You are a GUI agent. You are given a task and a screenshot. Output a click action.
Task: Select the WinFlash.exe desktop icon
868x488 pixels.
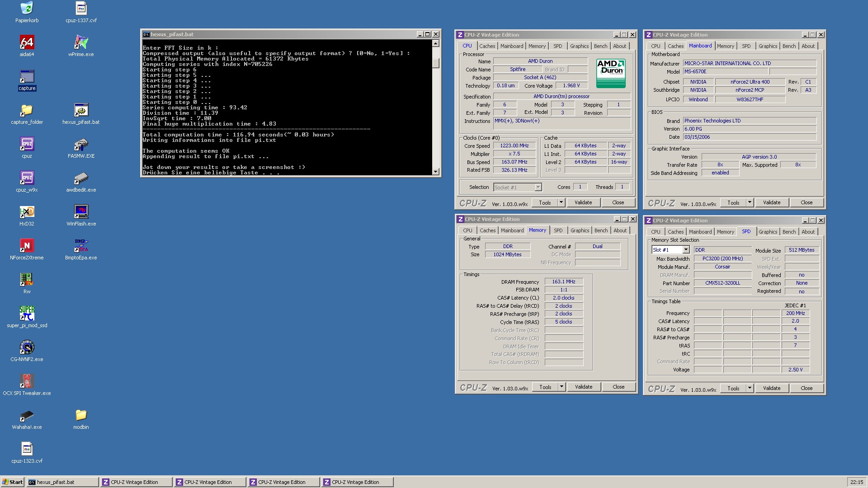(x=81, y=211)
